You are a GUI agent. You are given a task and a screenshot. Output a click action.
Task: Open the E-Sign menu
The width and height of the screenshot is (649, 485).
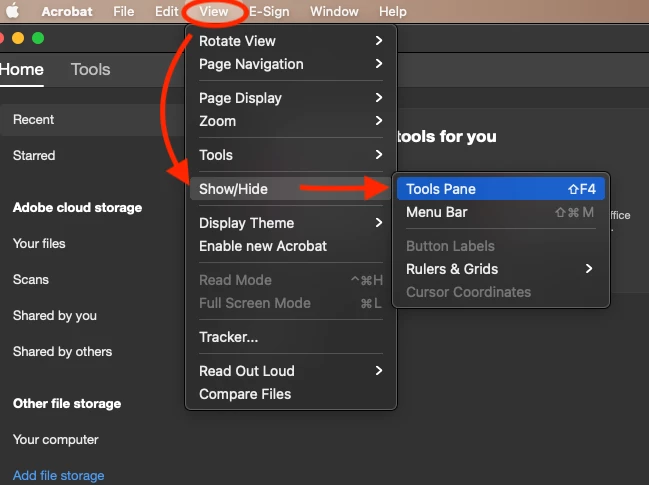pos(269,11)
